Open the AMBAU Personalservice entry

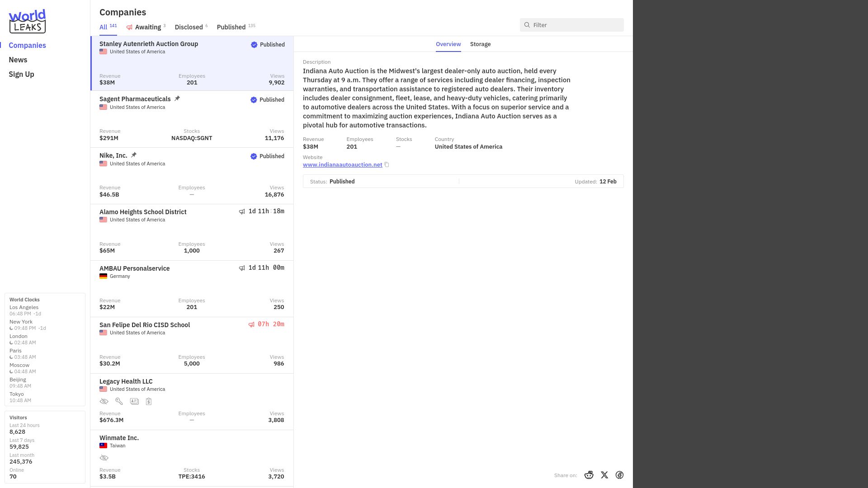click(192, 289)
